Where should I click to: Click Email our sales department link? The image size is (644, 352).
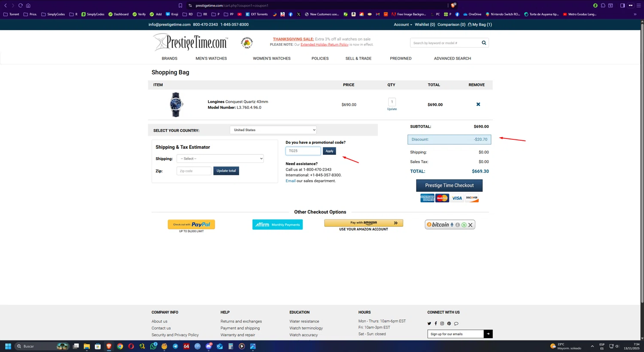point(291,181)
